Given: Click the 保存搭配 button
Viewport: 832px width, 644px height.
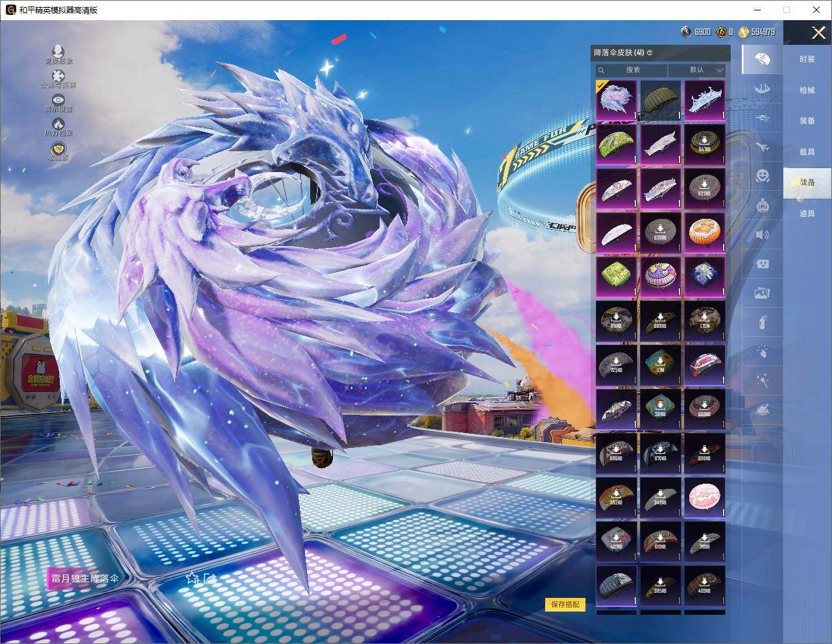Looking at the screenshot, I should pyautogui.click(x=565, y=604).
